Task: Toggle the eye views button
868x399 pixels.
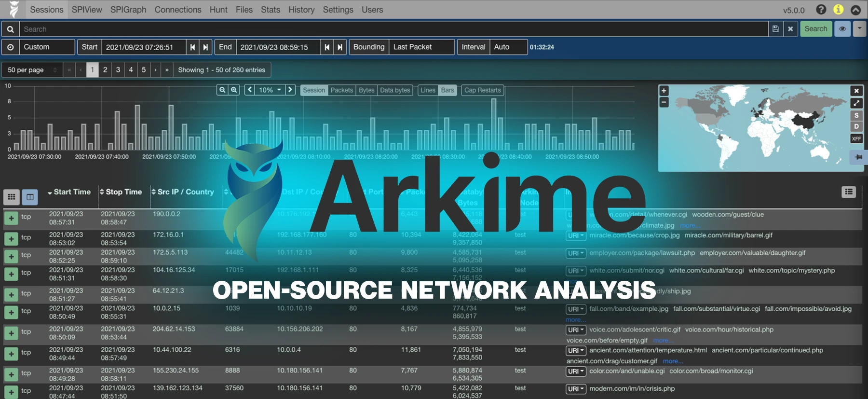Action: pos(842,29)
